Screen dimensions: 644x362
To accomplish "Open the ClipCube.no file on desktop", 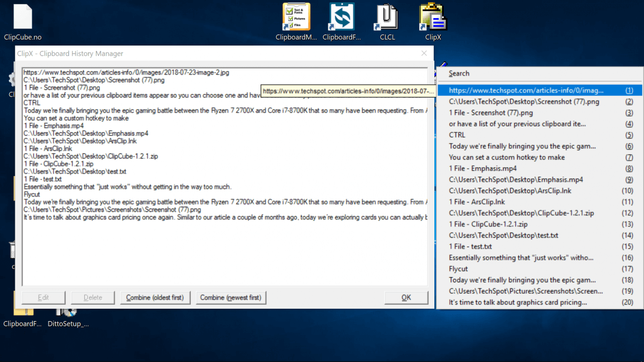I will [x=23, y=22].
